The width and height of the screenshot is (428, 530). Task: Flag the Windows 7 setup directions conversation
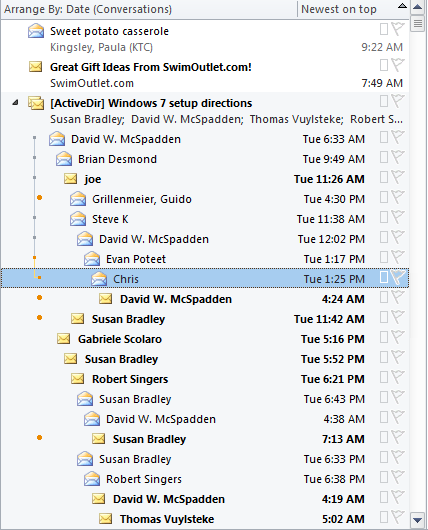[398, 101]
